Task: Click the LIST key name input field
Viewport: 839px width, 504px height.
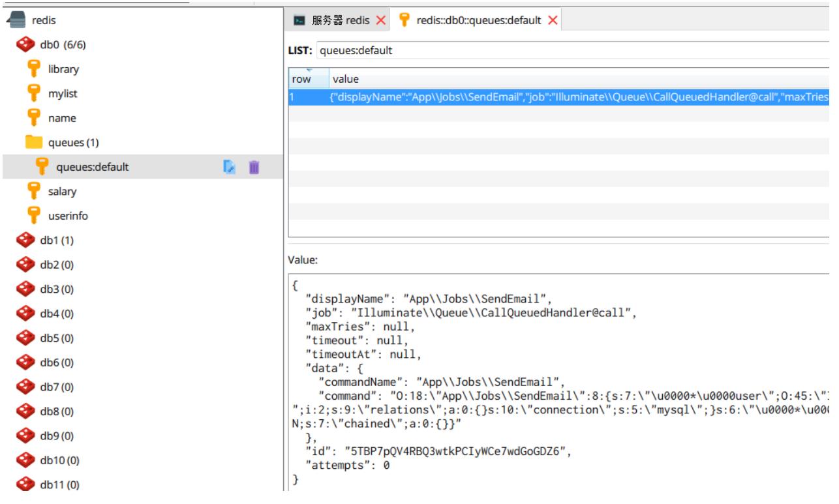Action: point(572,50)
